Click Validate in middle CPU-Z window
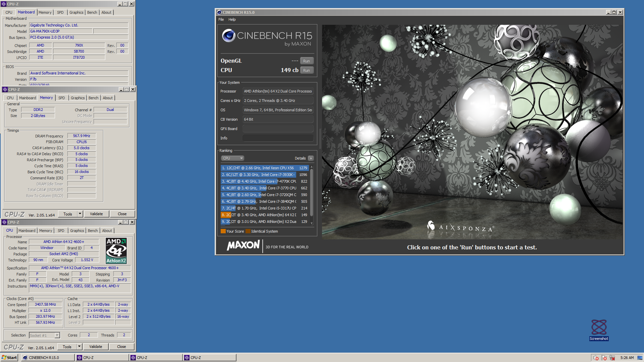Screen dimensions: 644x362 [96, 214]
